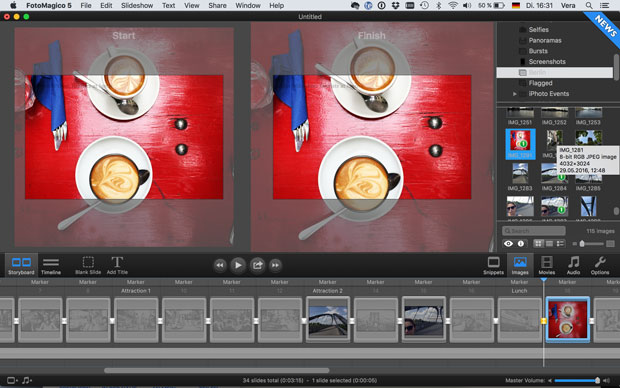The width and height of the screenshot is (620, 388).
Task: Open the Apple menu
Action: point(13,6)
